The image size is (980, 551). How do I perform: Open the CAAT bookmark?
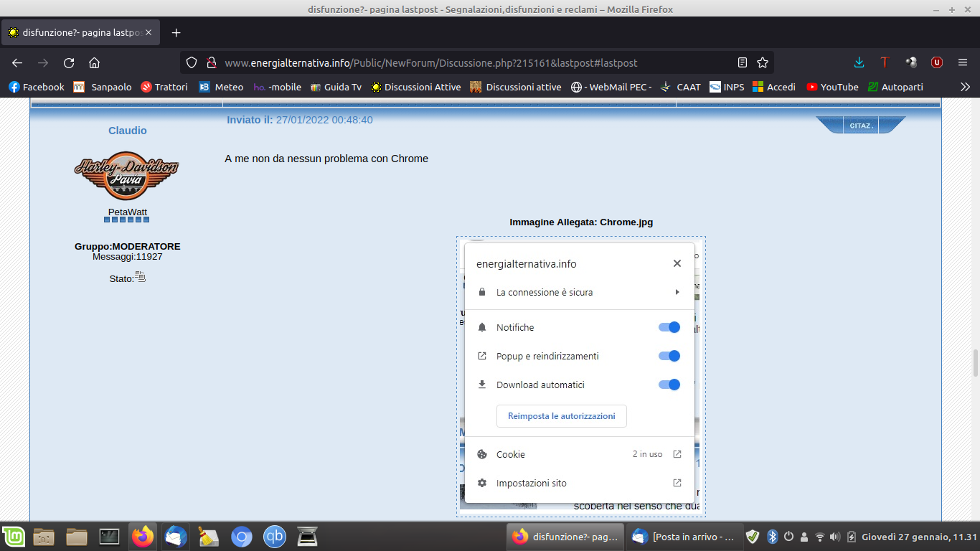pyautogui.click(x=679, y=87)
